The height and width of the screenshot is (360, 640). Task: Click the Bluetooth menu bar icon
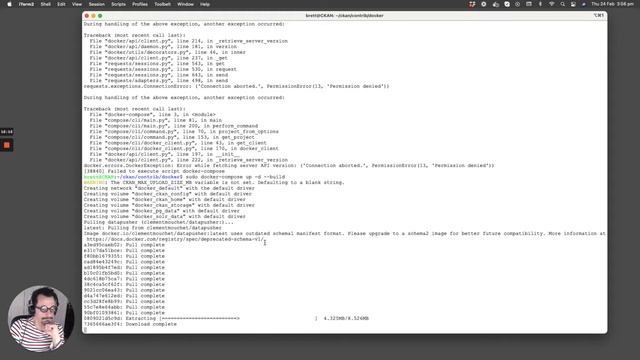(x=540, y=4)
